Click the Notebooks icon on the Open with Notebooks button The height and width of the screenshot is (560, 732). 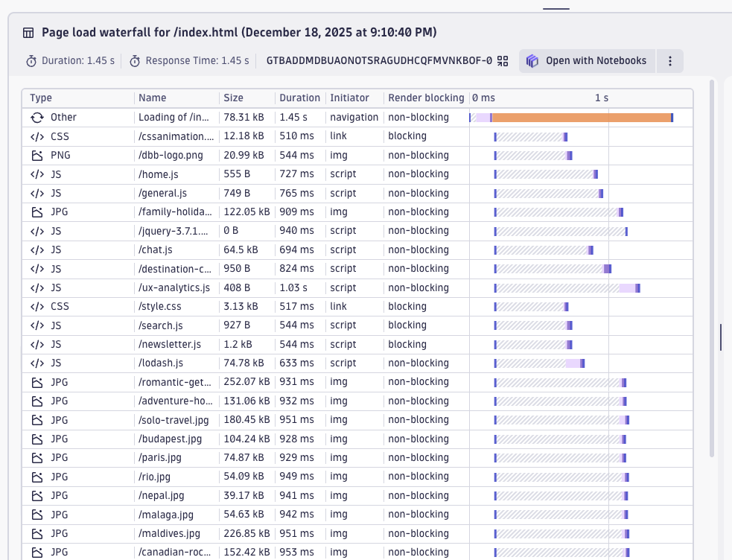532,60
